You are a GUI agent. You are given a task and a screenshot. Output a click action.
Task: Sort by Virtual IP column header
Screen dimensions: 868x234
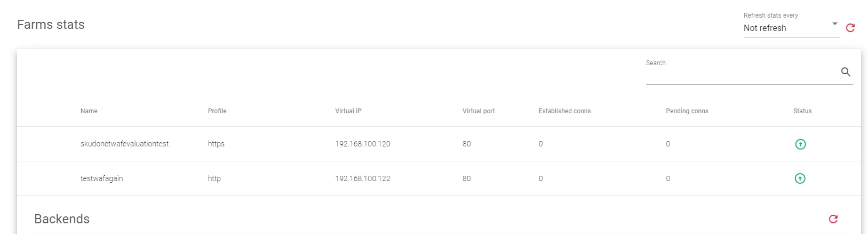click(348, 111)
